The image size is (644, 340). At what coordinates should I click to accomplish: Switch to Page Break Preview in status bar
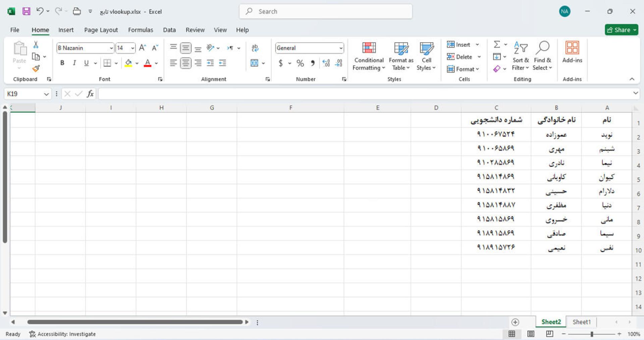click(549, 334)
